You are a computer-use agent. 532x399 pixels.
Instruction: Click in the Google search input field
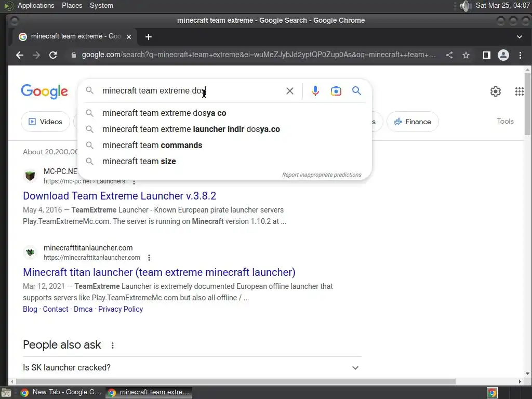pos(192,91)
